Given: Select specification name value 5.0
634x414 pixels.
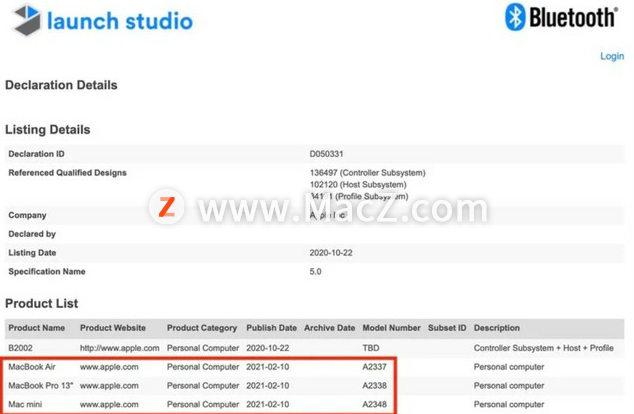Looking at the screenshot, I should [315, 271].
